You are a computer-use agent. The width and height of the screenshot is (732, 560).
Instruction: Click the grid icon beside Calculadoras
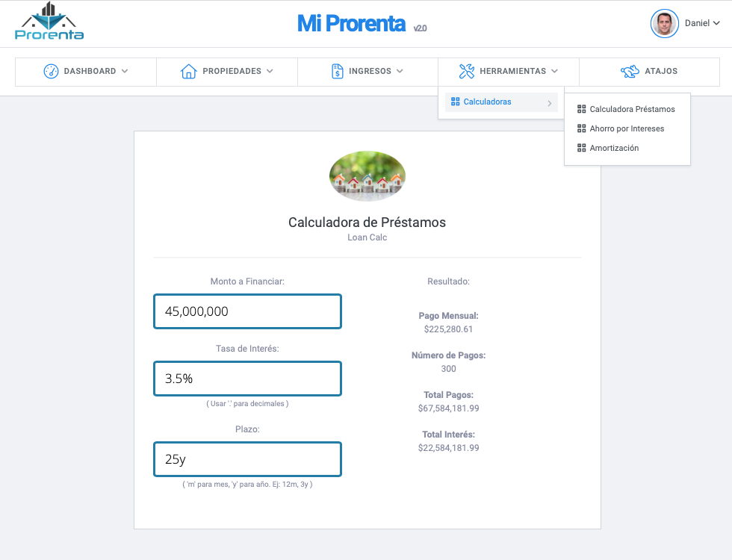pos(455,102)
